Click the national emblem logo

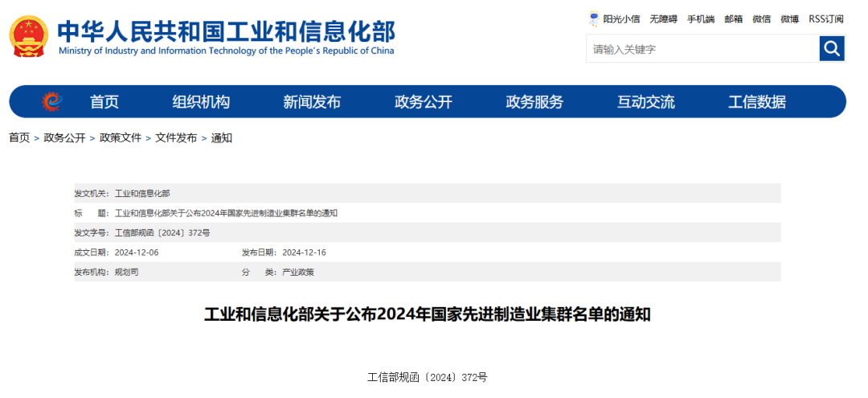tap(29, 37)
